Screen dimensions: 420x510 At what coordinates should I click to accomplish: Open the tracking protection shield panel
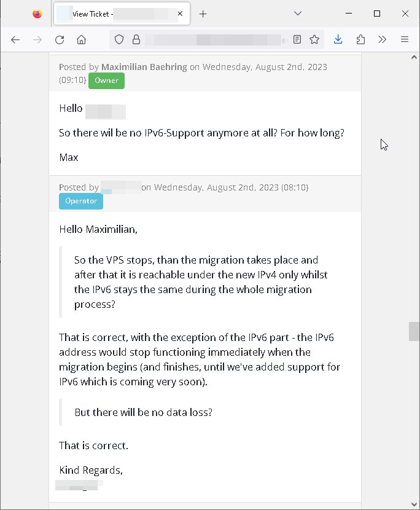tap(119, 40)
